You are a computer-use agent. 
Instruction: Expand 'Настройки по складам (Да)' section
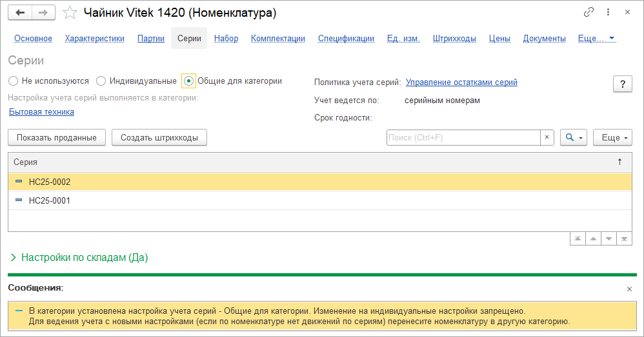(x=15, y=257)
